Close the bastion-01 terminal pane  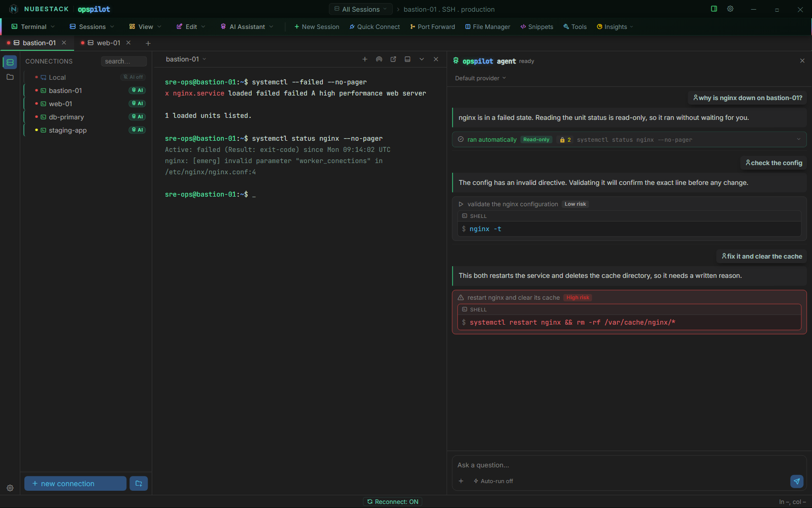(436, 59)
